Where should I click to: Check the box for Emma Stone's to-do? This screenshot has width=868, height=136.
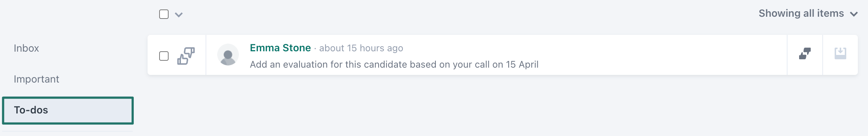tap(164, 56)
